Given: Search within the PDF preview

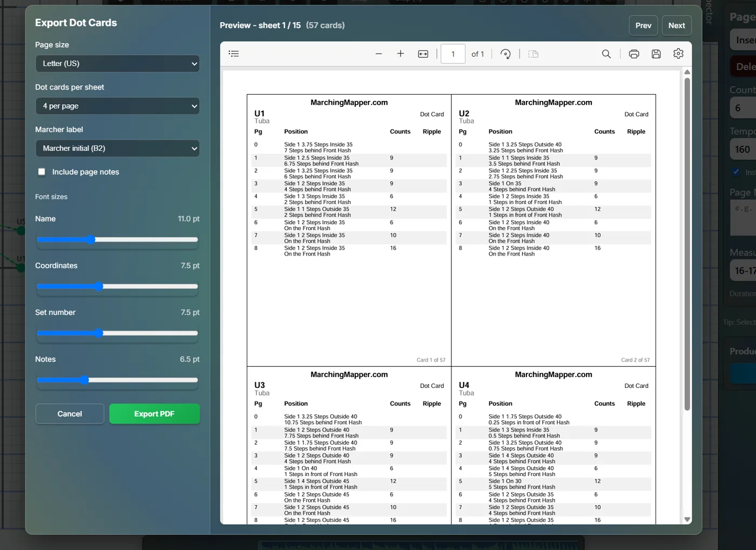Looking at the screenshot, I should [x=606, y=53].
